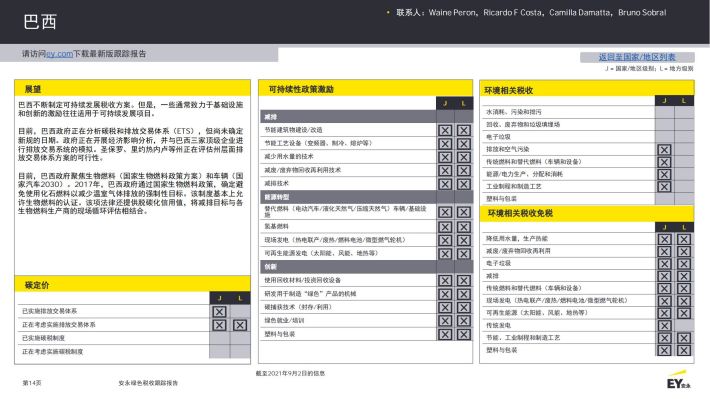This screenshot has width=710, height=399.
Task: Click the EY logo in the footer
Action: [679, 380]
